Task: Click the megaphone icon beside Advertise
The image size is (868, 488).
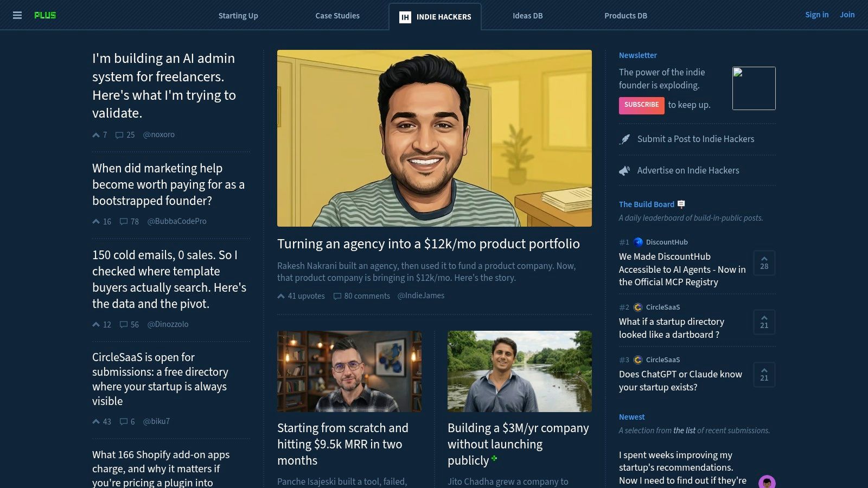Action: (625, 171)
